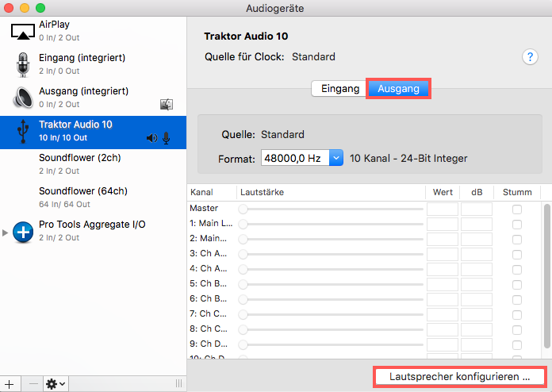The width and height of the screenshot is (552, 392).
Task: Click the system alert Finder icon on Ausgang row
Action: tap(167, 104)
